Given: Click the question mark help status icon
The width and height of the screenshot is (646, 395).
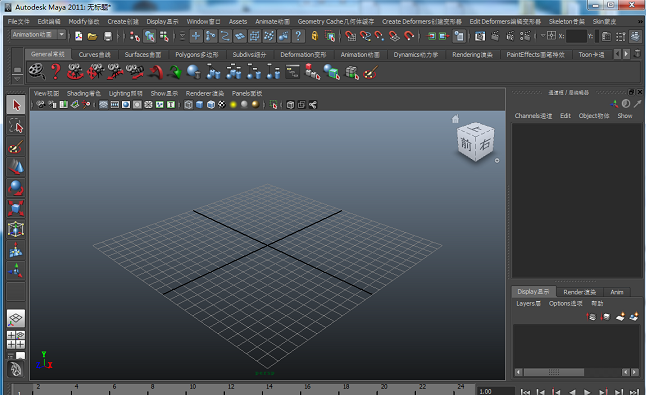Looking at the screenshot, I should point(298,36).
